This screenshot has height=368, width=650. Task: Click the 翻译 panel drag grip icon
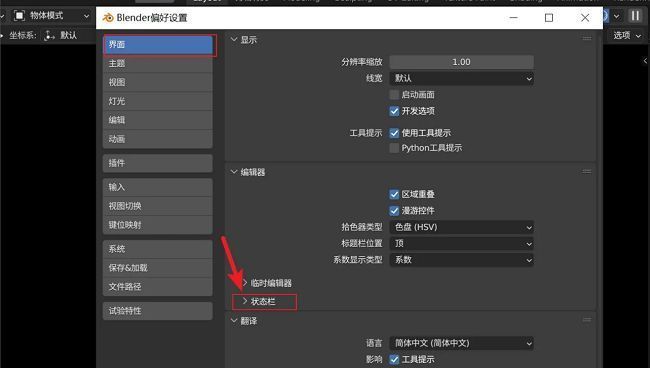tap(587, 320)
